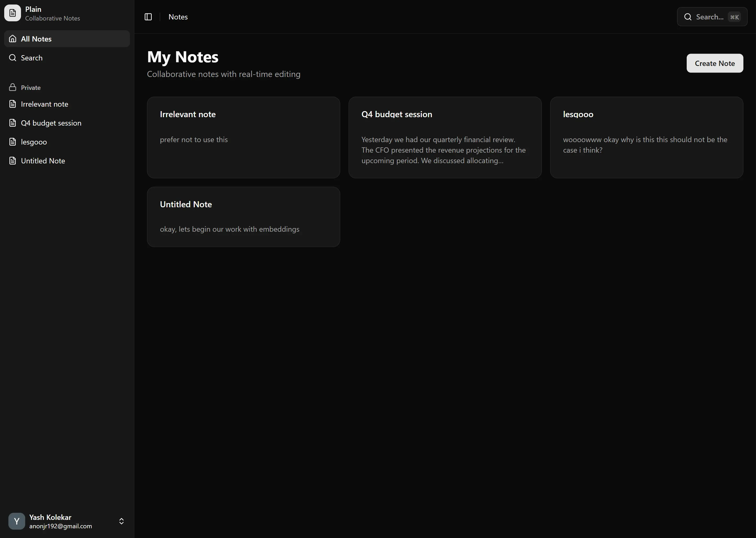
Task: Select All Notes in the sidebar
Action: pos(36,38)
